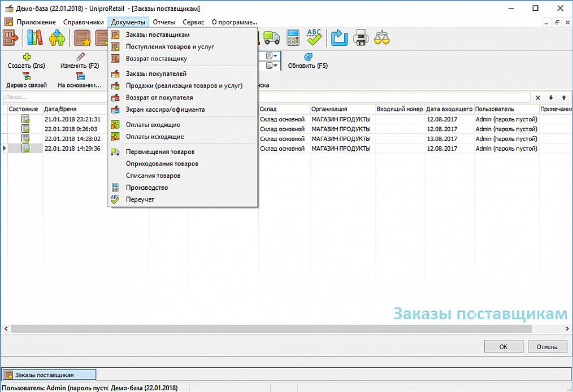The height and width of the screenshot is (392, 573).
Task: Click the Отмена button
Action: coord(547,347)
